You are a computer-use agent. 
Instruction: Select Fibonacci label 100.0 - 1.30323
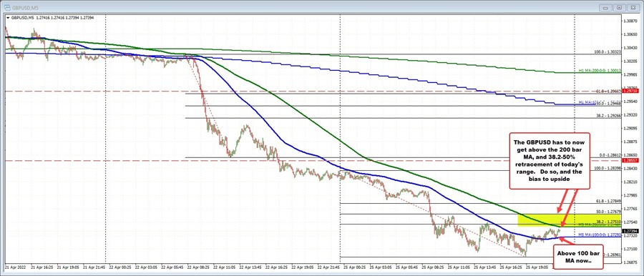click(x=607, y=52)
